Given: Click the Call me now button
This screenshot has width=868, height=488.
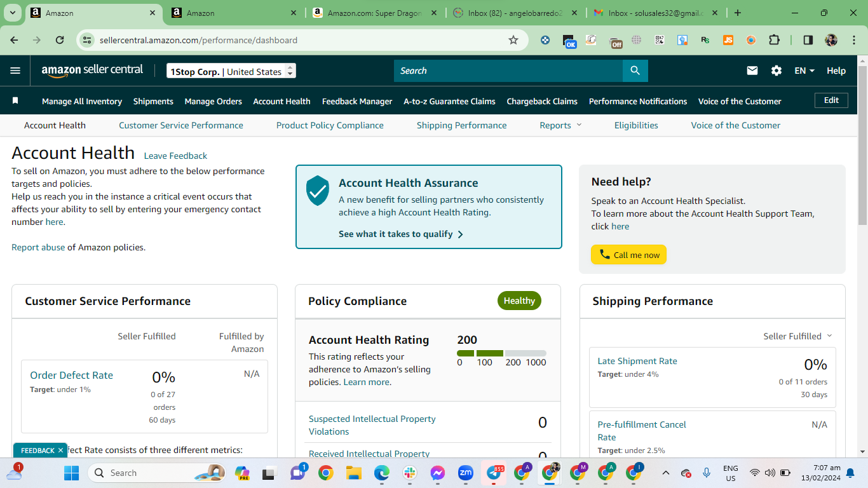Looking at the screenshot, I should (628, 255).
